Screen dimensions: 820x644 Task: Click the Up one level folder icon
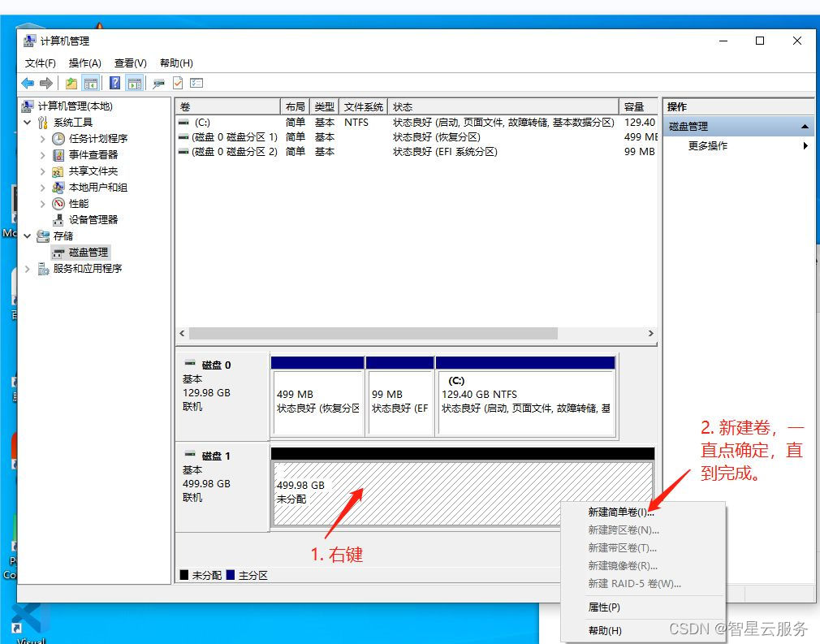pyautogui.click(x=71, y=83)
